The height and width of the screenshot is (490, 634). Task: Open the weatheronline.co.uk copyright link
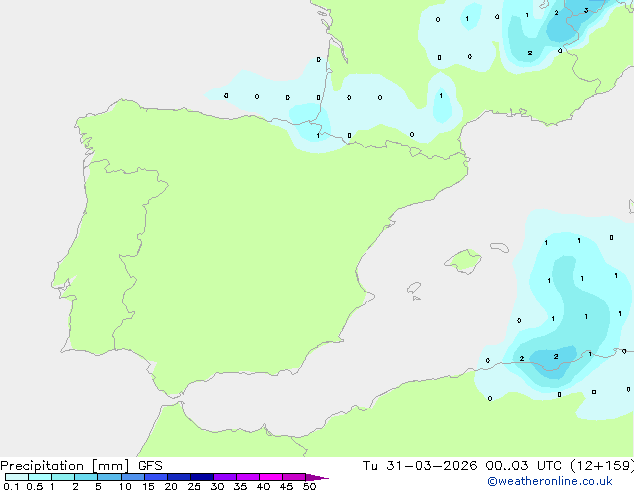point(550,481)
